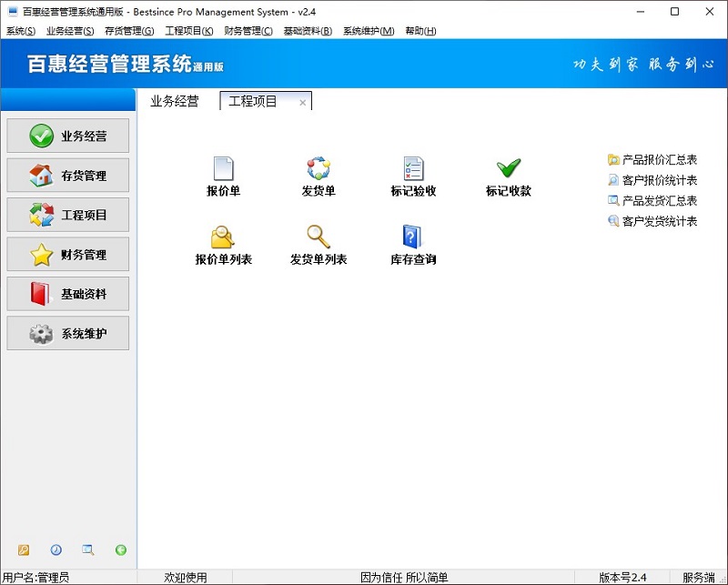Select the 财务管理 sidebar button

(67, 254)
